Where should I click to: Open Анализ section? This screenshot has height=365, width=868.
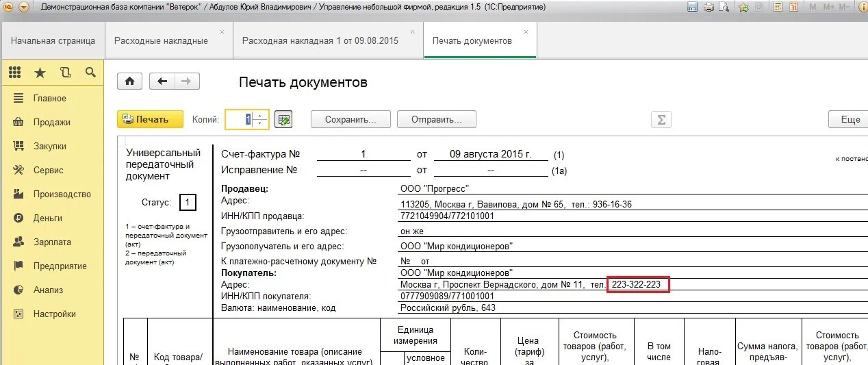tap(52, 290)
